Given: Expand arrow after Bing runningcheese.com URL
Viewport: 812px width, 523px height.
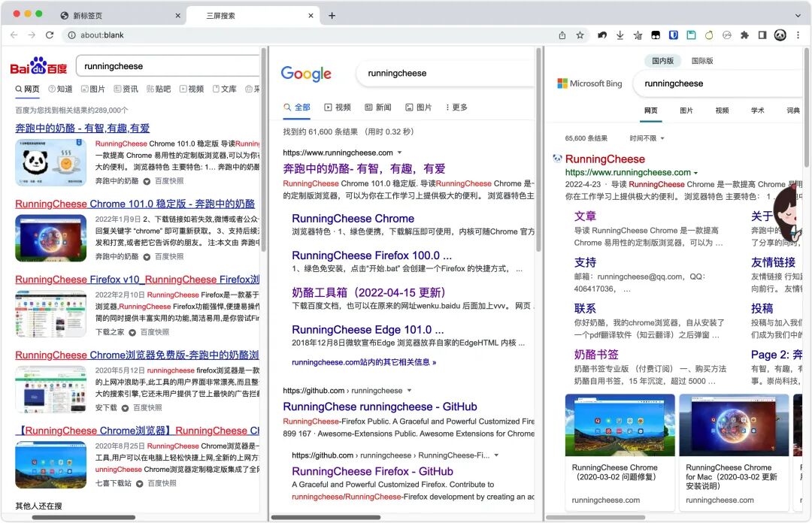Looking at the screenshot, I should [695, 173].
